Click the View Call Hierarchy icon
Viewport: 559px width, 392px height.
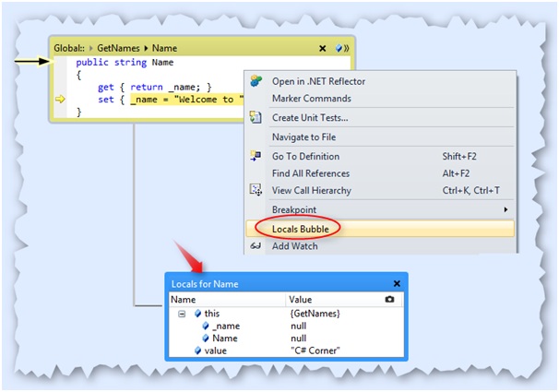pos(256,190)
